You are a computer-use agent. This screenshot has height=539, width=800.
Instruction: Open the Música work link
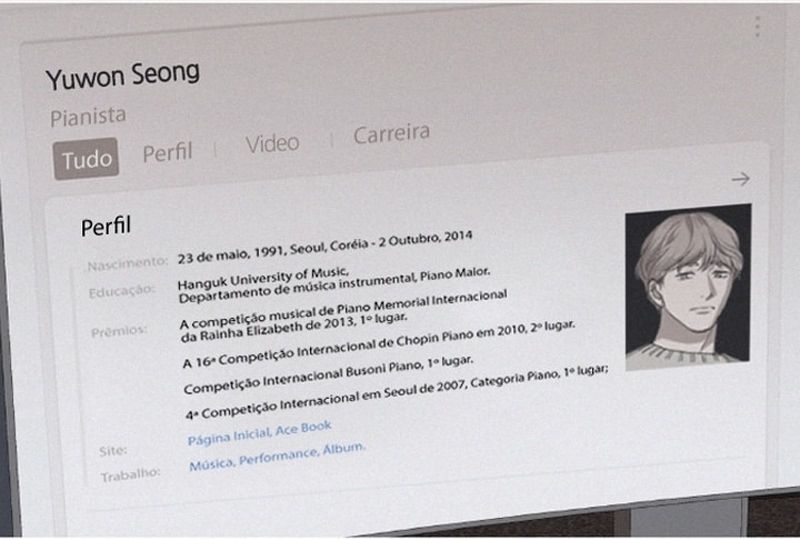point(212,463)
